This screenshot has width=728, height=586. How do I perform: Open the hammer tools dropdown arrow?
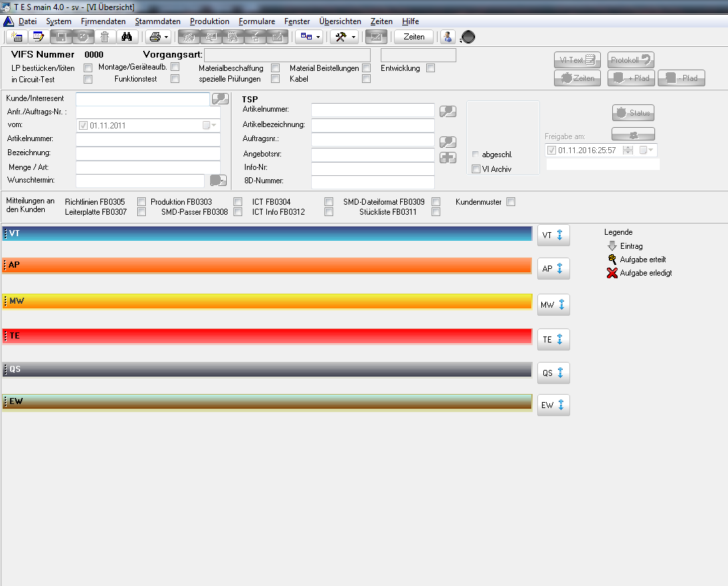353,37
